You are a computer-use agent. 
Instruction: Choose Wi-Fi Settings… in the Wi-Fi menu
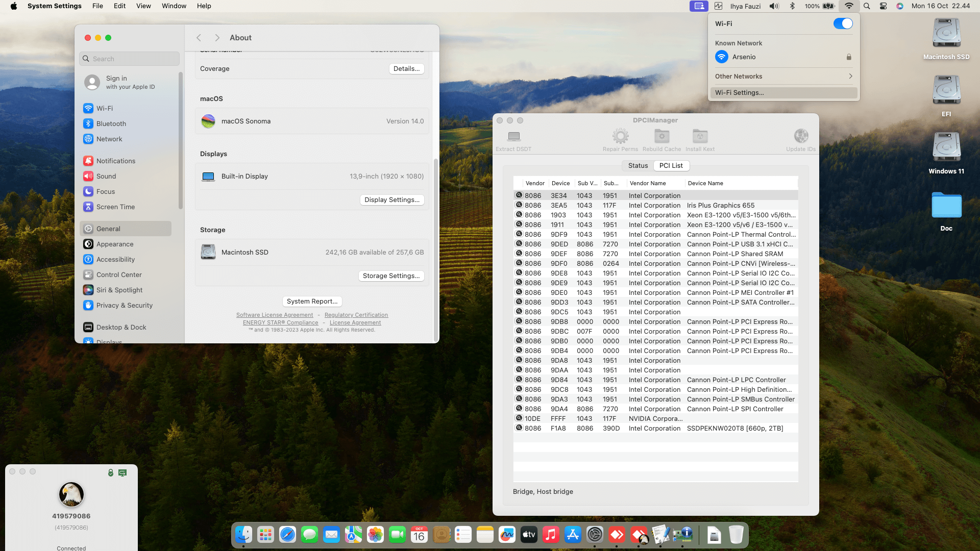(x=783, y=93)
